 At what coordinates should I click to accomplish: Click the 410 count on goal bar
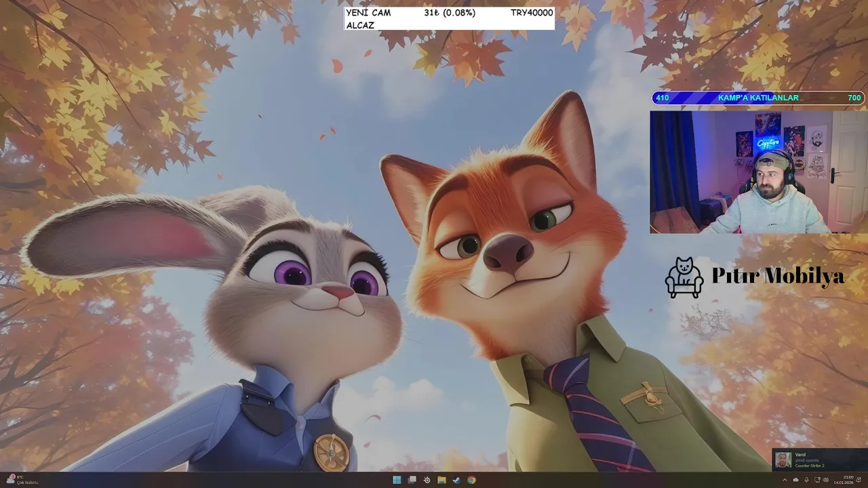[x=663, y=98]
